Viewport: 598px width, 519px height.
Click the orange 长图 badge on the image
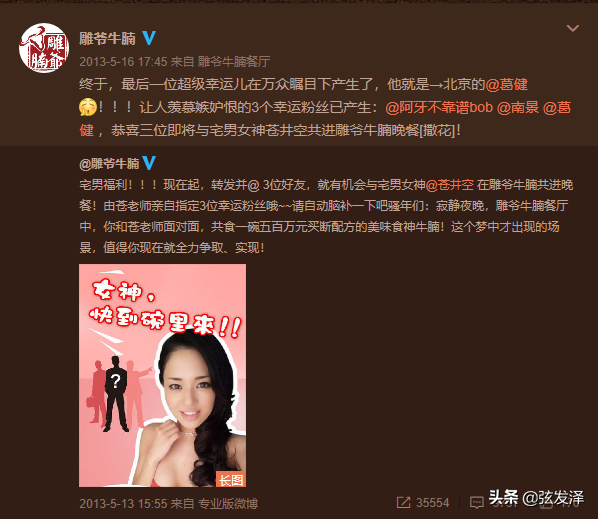coord(231,480)
